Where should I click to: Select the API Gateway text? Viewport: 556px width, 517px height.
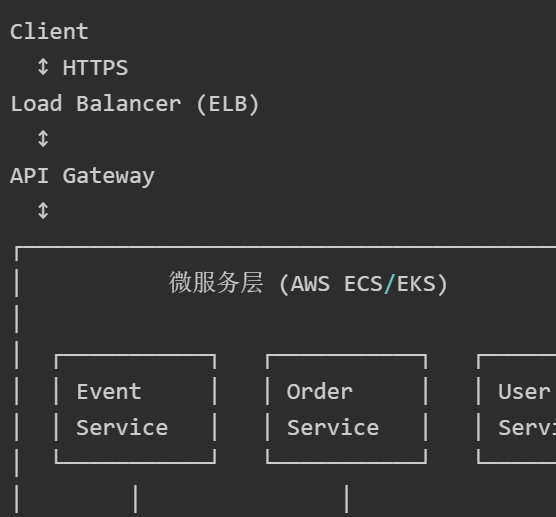tap(82, 176)
